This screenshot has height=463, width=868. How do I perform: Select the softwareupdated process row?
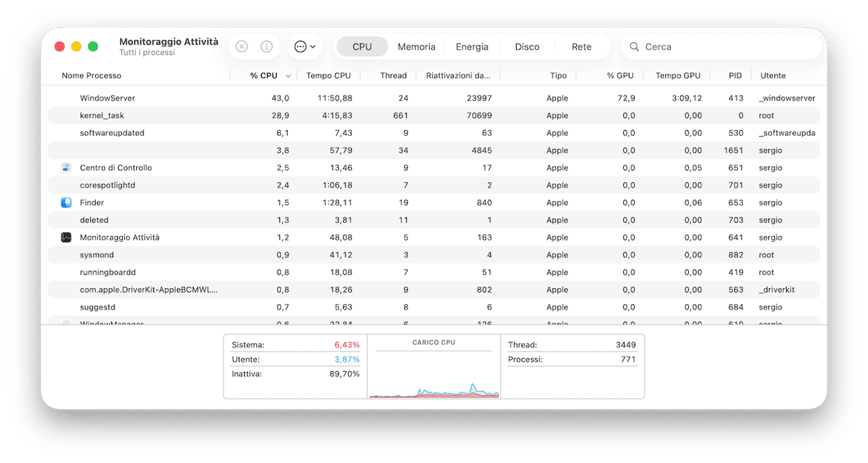pos(433,133)
